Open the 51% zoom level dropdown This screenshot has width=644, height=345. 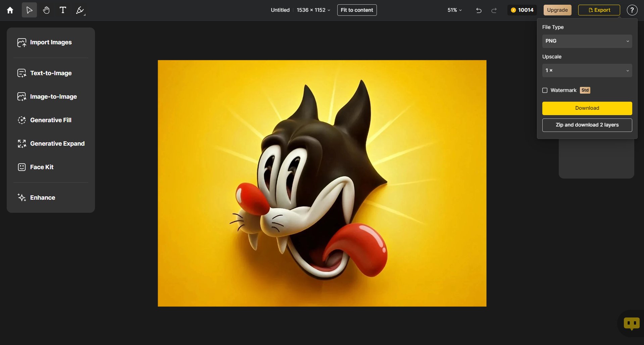[x=454, y=10]
